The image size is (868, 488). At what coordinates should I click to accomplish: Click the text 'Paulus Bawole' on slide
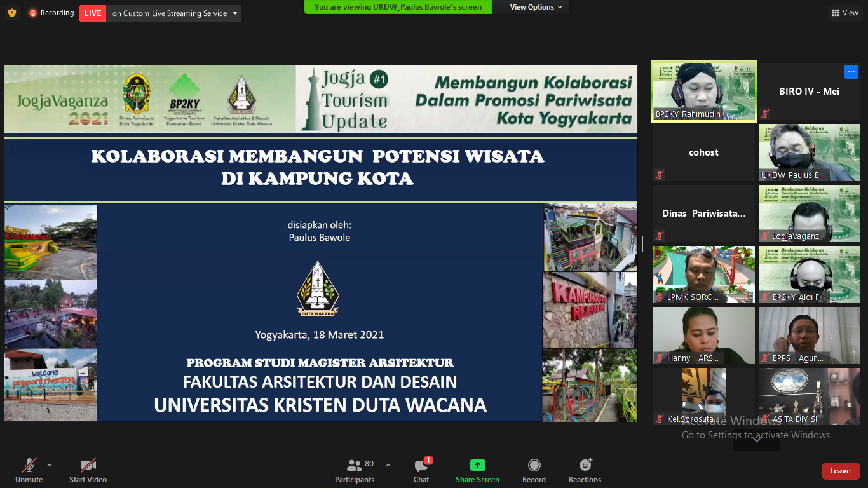(x=319, y=238)
